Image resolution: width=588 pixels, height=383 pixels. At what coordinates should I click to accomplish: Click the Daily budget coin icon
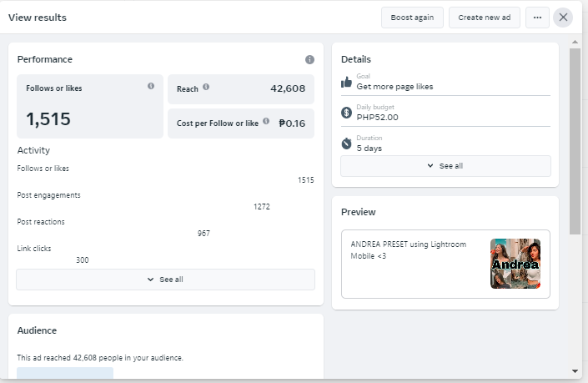point(347,113)
